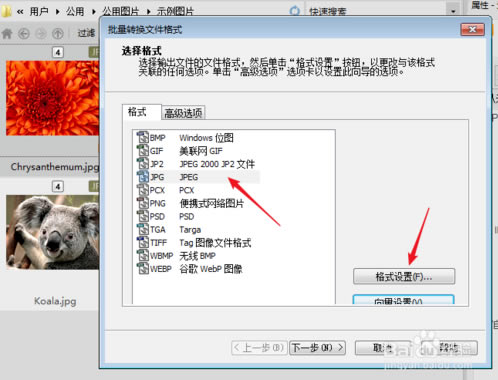498x380 pixels.
Task: Choose the 便携式网络图片 description
Action: (212, 203)
